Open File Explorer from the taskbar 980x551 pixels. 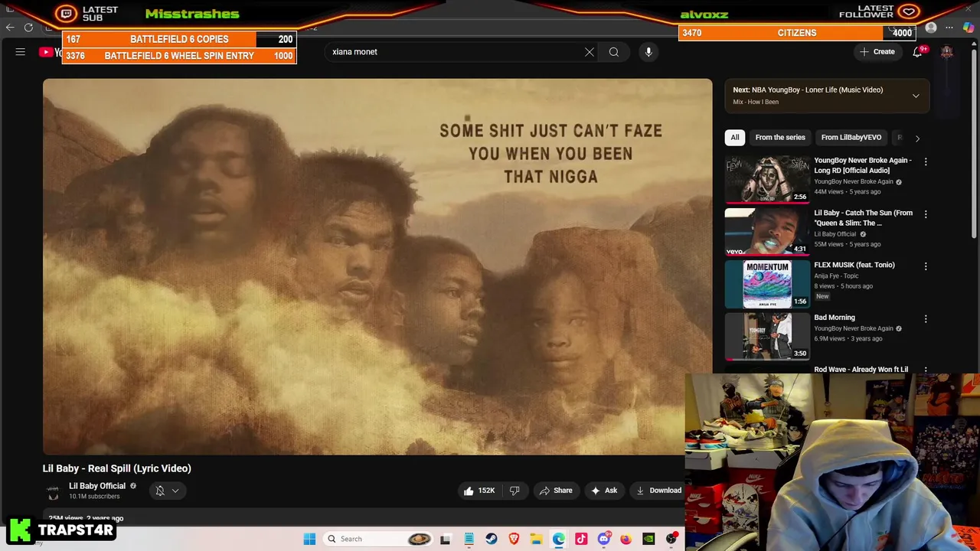(x=536, y=539)
